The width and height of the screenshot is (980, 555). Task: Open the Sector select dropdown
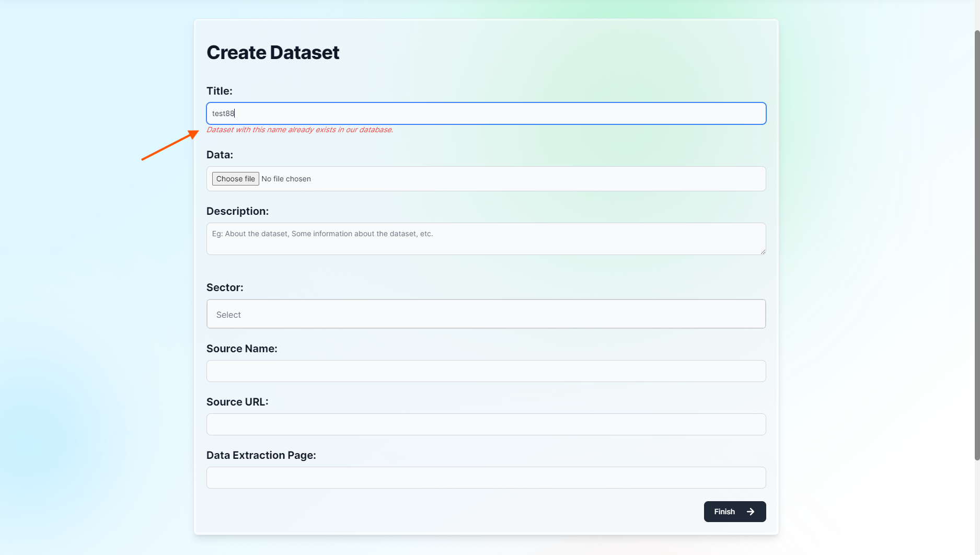pyautogui.click(x=486, y=314)
